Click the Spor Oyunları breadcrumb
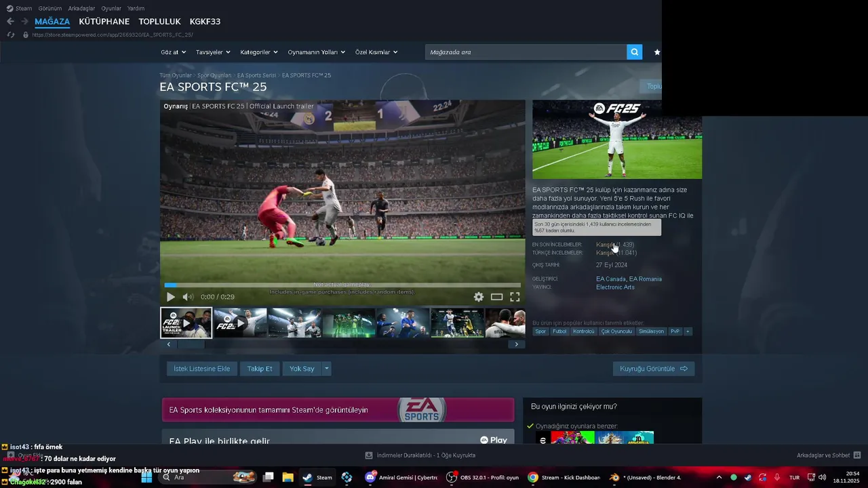The image size is (868, 488). point(214,75)
